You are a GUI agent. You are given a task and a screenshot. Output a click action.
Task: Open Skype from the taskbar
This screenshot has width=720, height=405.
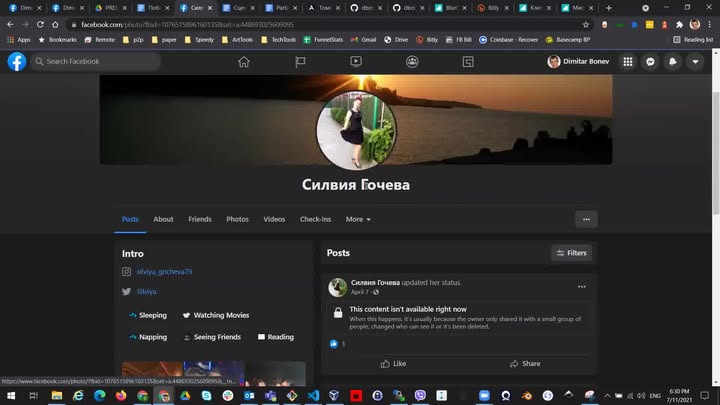pos(206,395)
